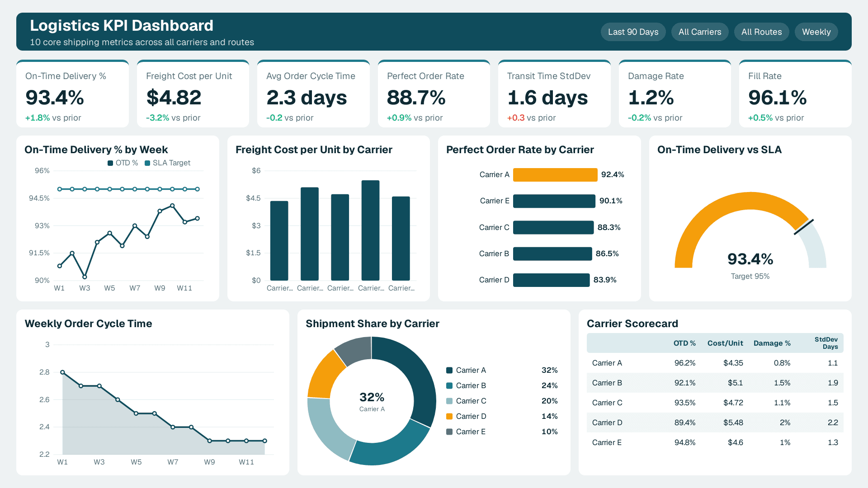Click the Carrier E 90.1% bar
The width and height of the screenshot is (868, 488).
[554, 201]
